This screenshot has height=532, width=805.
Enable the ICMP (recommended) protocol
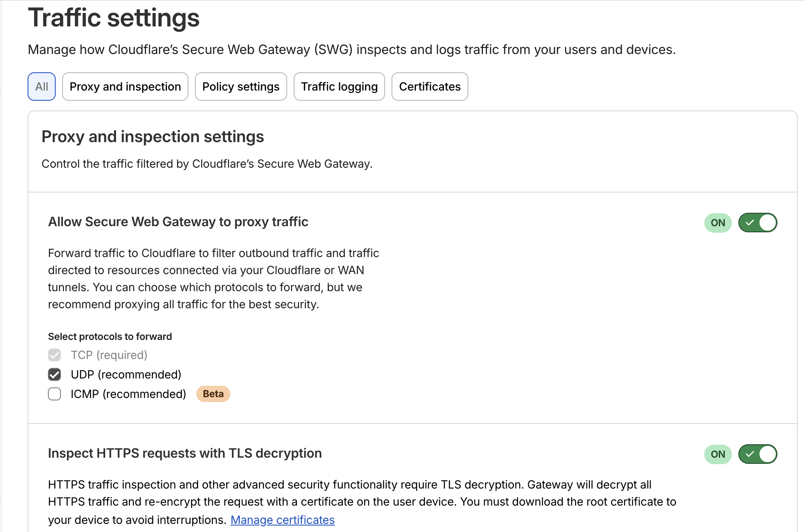[54, 394]
